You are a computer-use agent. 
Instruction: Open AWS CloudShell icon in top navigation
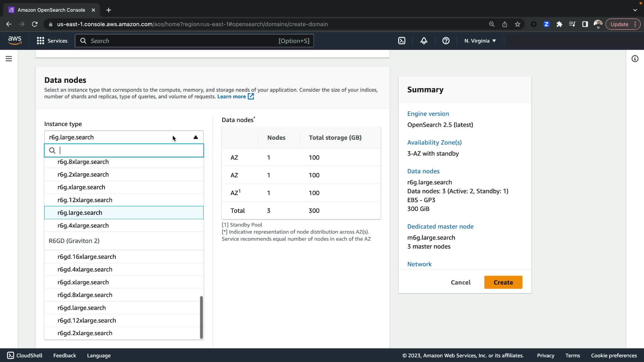(x=401, y=41)
